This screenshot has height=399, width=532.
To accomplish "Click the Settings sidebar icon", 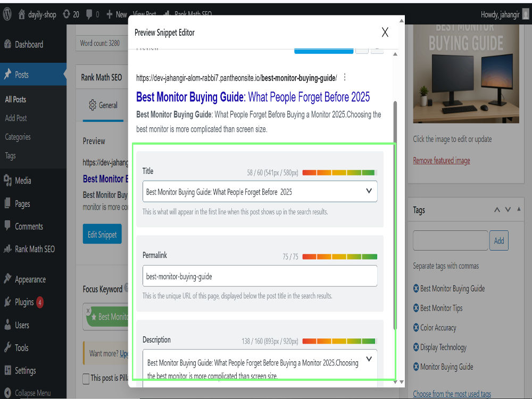I will (7, 370).
